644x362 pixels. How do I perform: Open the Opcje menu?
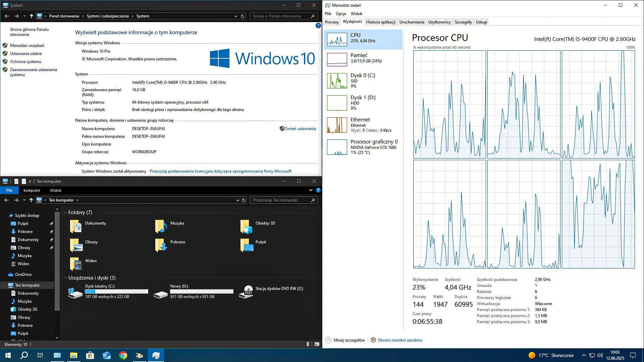[341, 14]
